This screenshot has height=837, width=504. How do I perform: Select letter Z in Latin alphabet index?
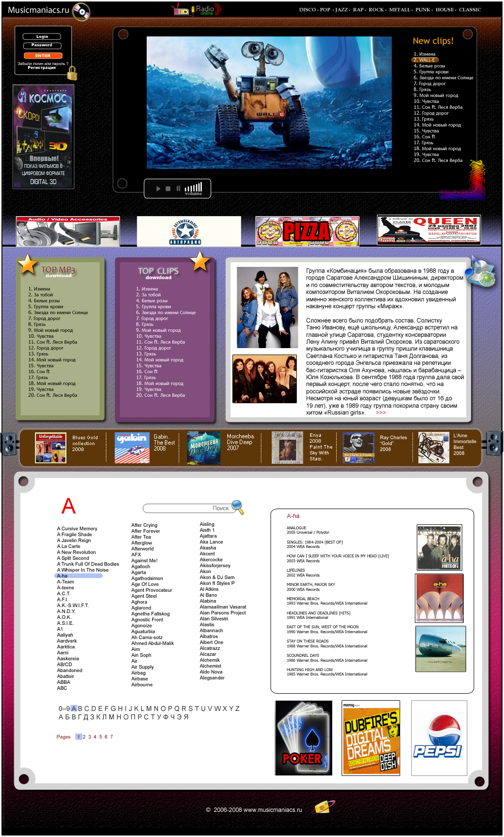[237, 708]
